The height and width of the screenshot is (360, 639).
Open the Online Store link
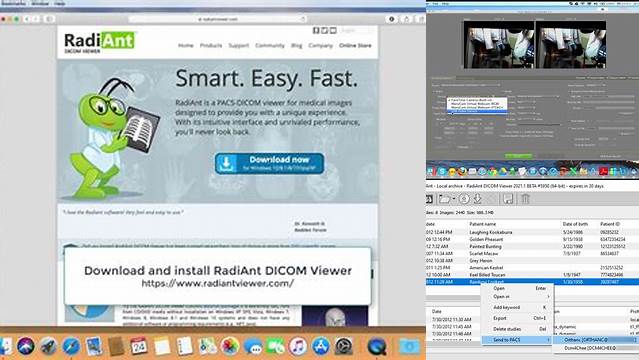(x=355, y=45)
